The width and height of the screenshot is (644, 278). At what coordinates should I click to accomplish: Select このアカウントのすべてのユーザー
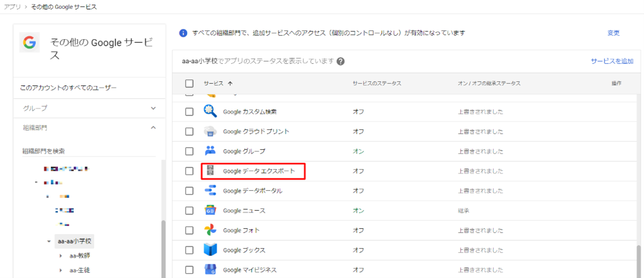(x=68, y=88)
